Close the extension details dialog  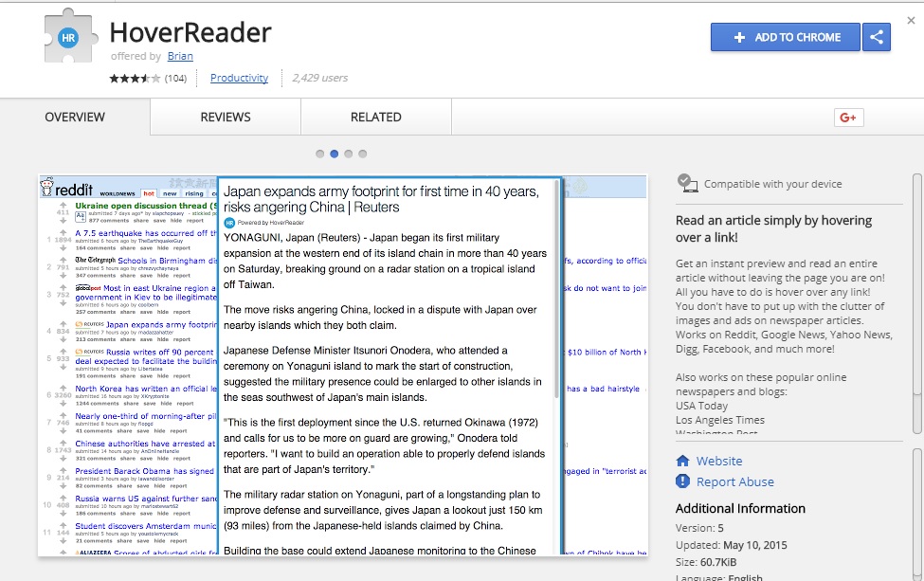point(911,21)
